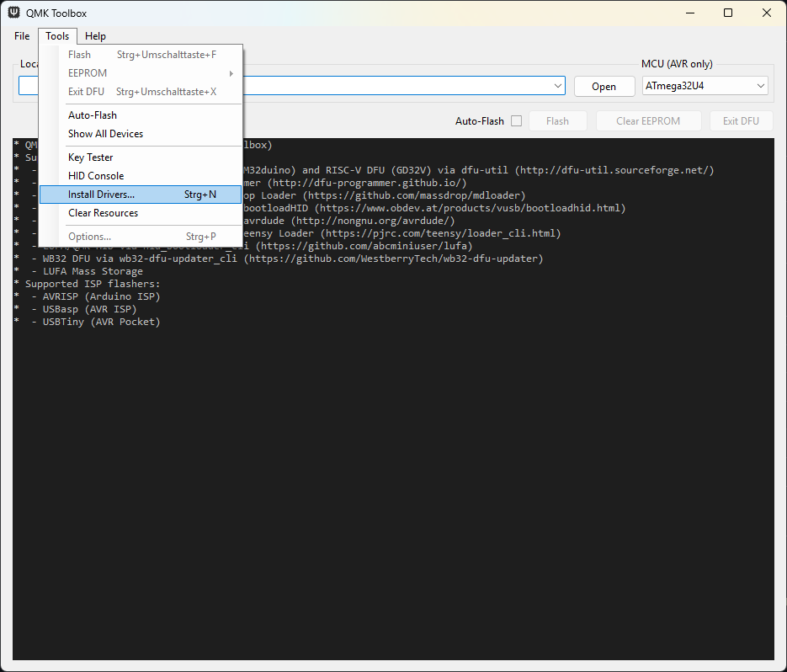The image size is (787, 672).
Task: Minimize the QMK Toolbox window
Action: pos(690,13)
